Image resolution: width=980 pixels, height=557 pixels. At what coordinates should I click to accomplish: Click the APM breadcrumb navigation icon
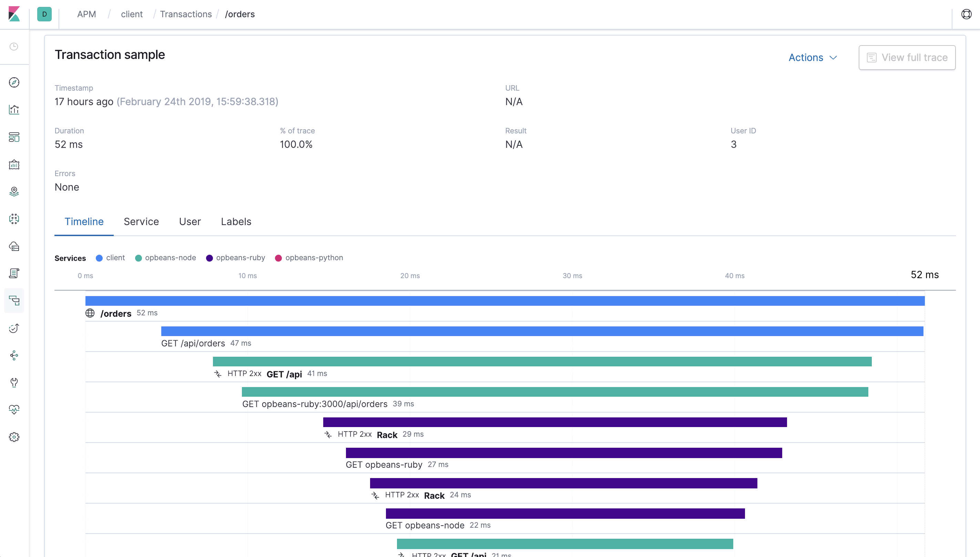coord(85,14)
